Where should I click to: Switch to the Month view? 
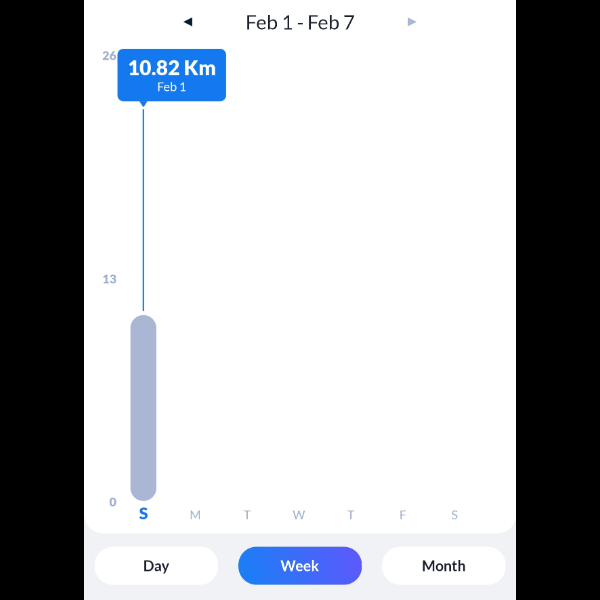443,566
